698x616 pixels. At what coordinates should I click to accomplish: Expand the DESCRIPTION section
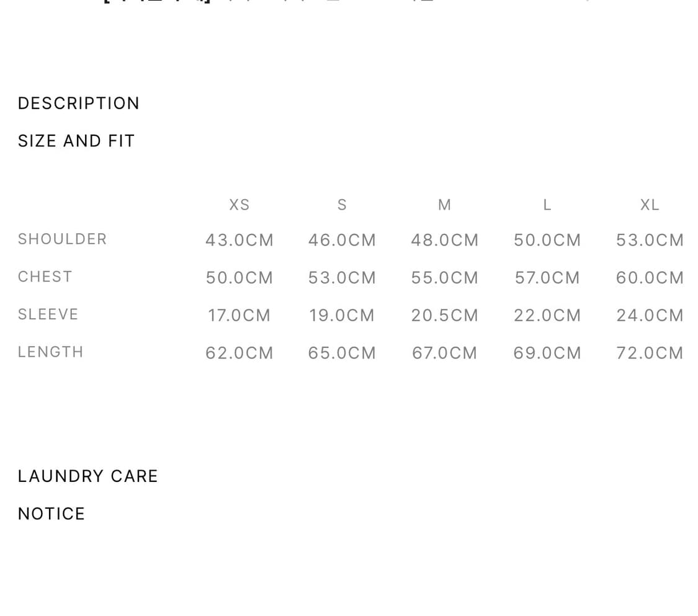click(x=79, y=103)
